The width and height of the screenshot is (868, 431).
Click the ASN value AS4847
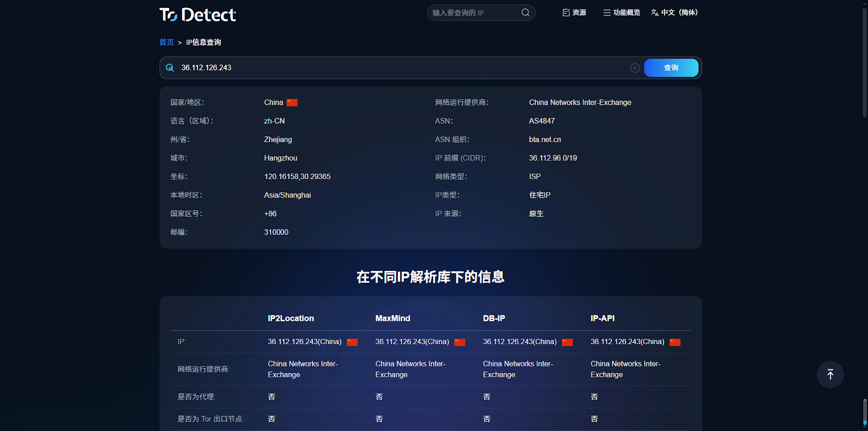point(542,121)
